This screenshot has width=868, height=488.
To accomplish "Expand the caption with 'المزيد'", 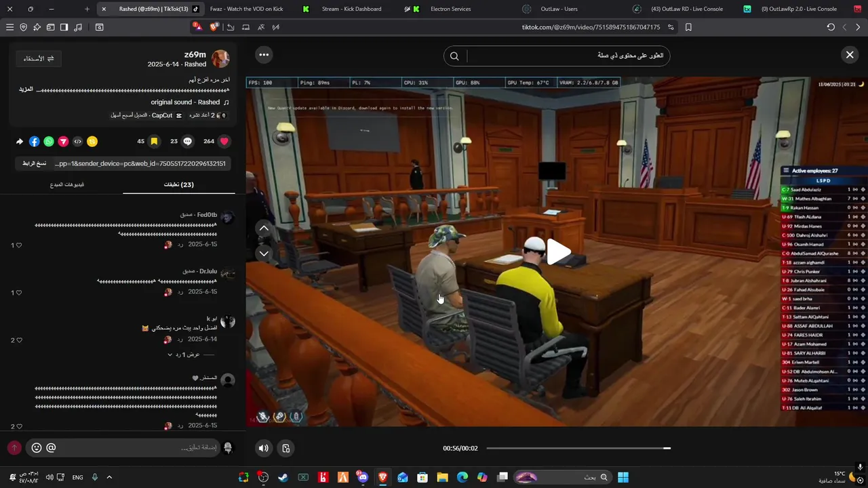I will (x=26, y=89).
